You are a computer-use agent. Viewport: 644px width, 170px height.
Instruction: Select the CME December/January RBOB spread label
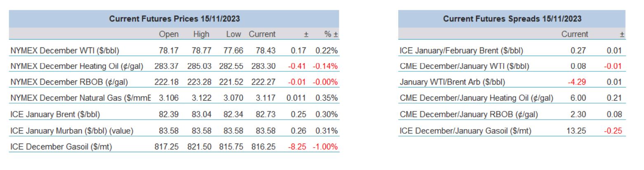point(469,114)
